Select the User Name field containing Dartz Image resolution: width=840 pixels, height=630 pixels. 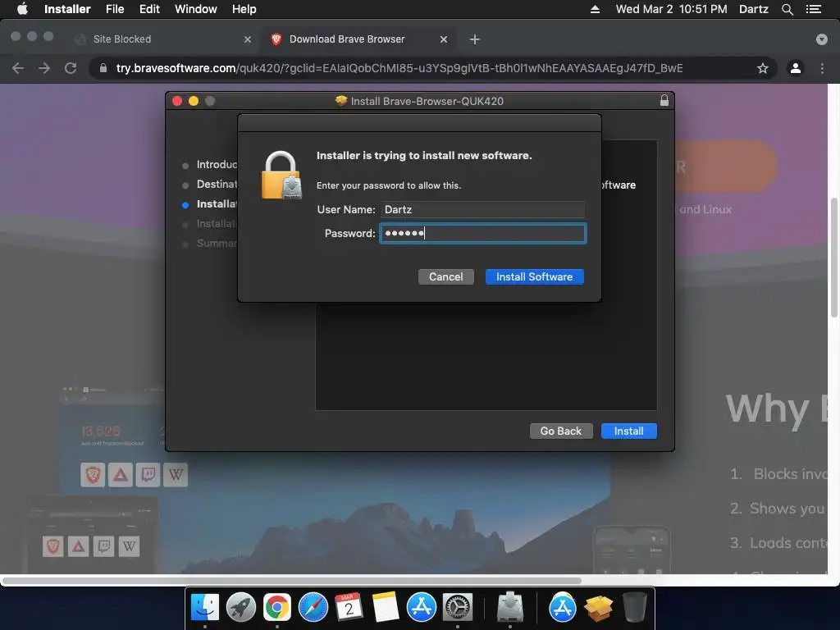click(x=482, y=209)
